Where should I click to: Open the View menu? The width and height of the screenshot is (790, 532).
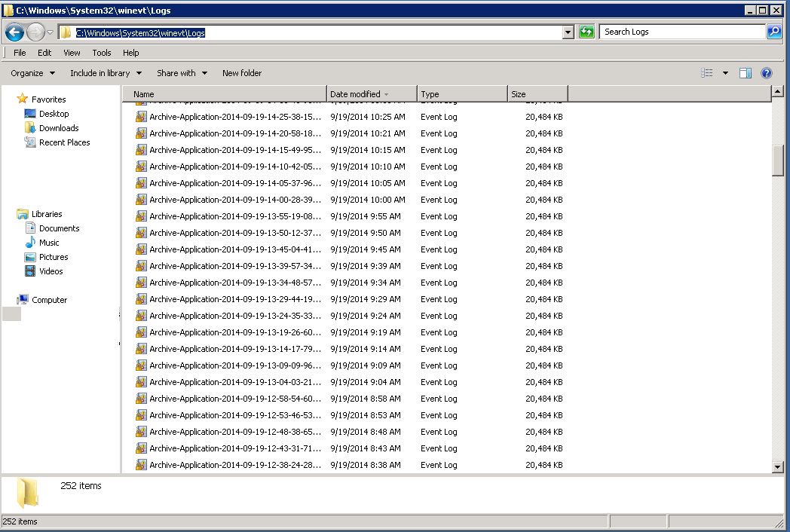click(x=72, y=53)
